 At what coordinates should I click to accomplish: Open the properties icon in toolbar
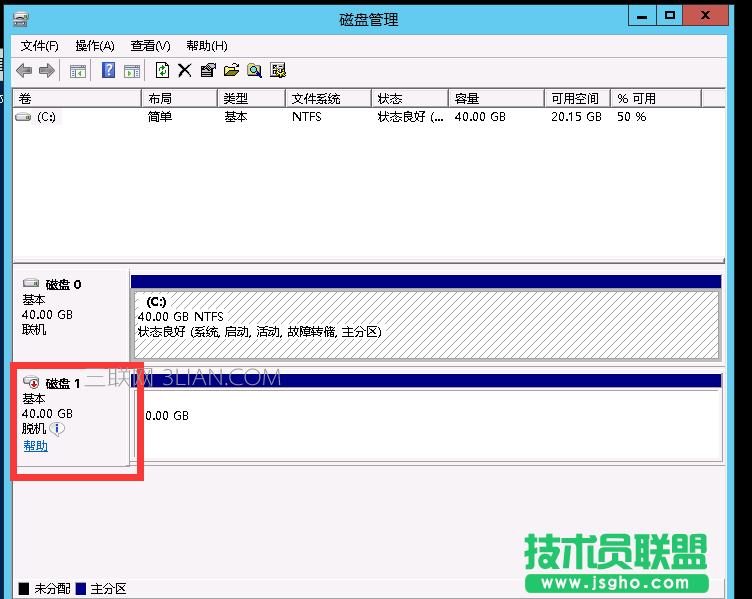click(208, 70)
